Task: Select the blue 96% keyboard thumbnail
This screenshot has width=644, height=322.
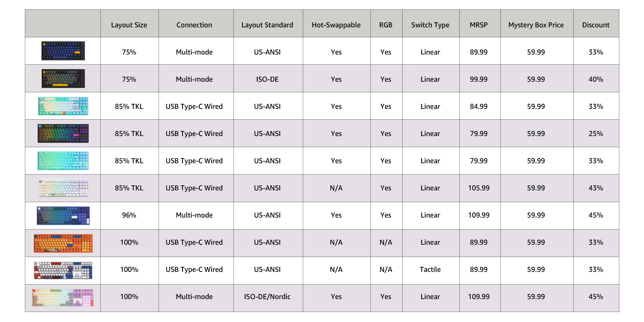Action: pyautogui.click(x=63, y=216)
